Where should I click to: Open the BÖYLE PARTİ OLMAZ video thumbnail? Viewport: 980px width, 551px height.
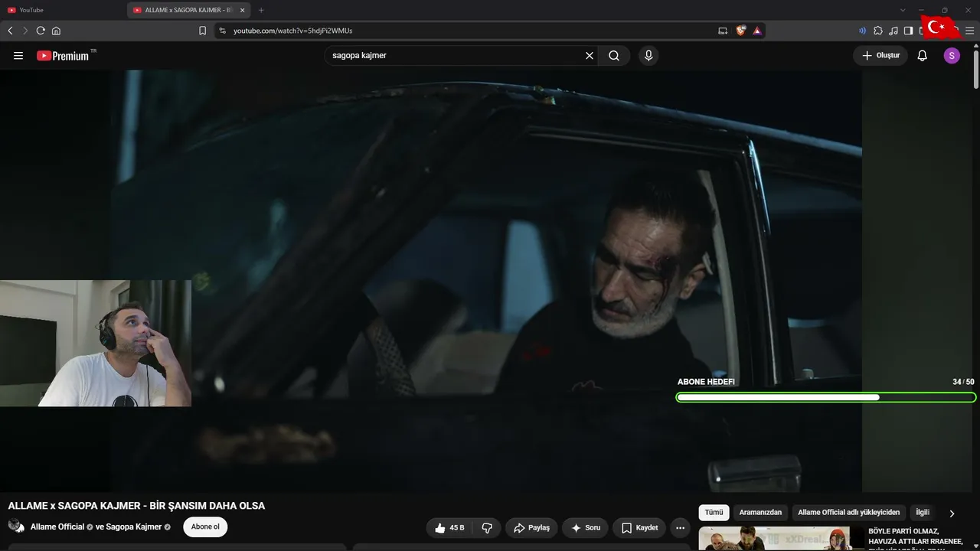tap(782, 539)
